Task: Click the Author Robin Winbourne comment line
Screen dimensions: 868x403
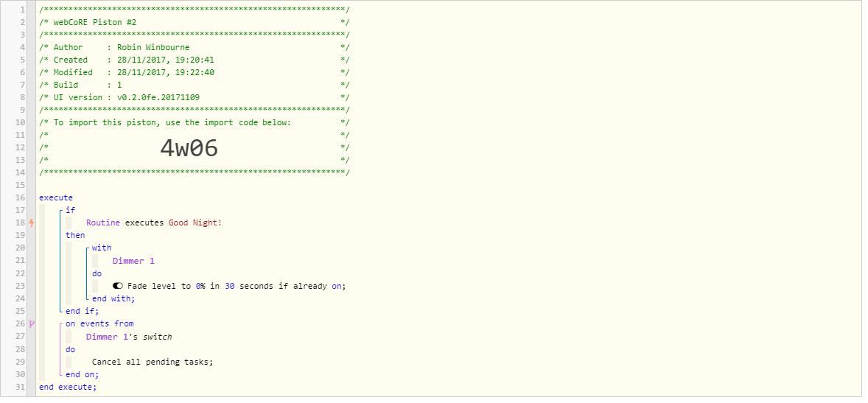Action: coord(194,47)
